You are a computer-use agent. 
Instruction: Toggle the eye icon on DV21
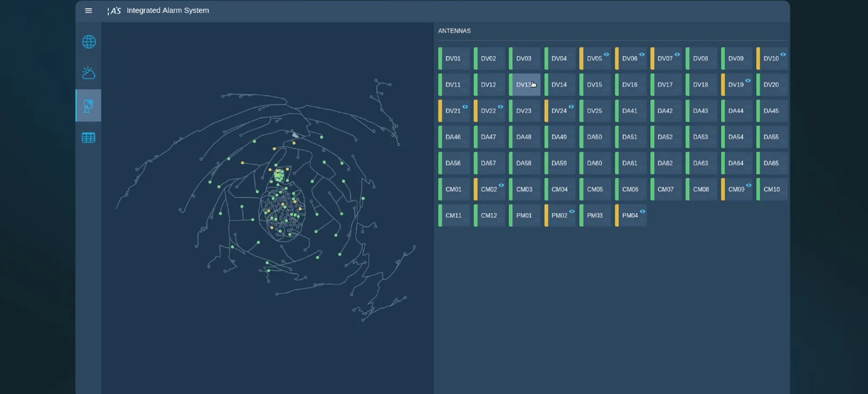click(x=465, y=107)
